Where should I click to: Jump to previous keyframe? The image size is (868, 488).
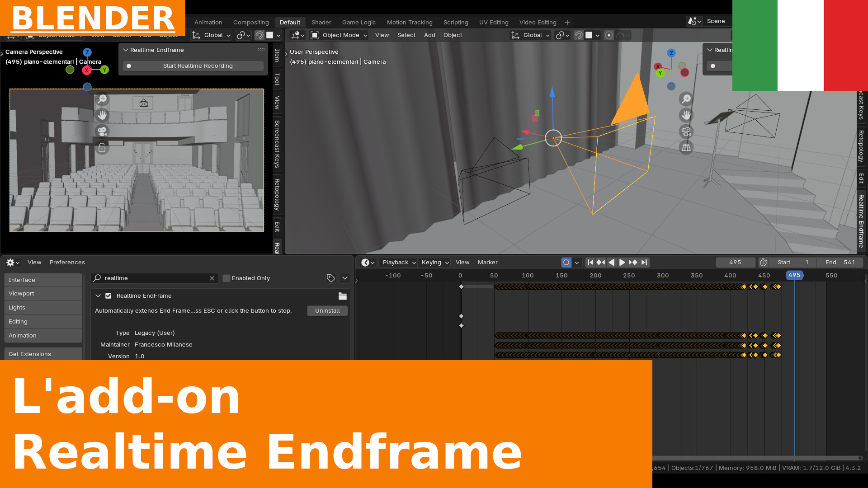[601, 263]
